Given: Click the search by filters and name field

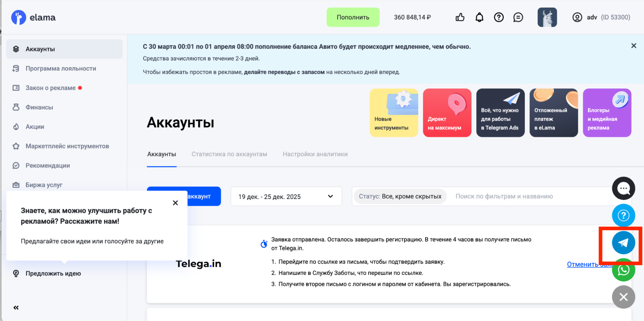Looking at the screenshot, I should 528,196.
